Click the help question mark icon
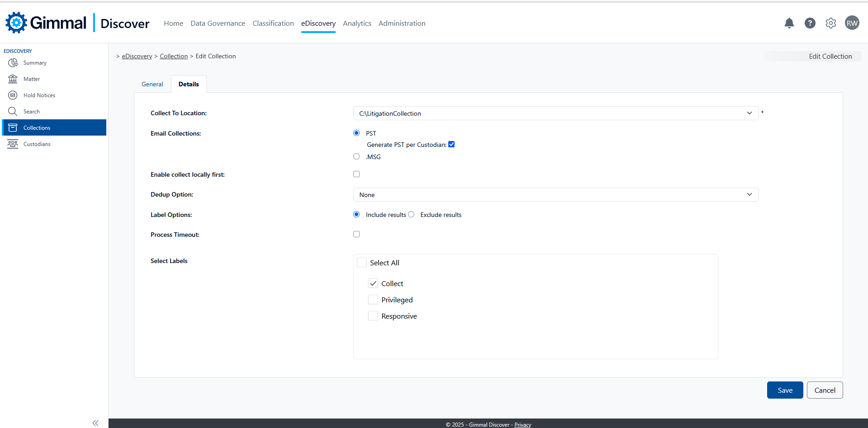The height and width of the screenshot is (428, 868). tap(810, 23)
